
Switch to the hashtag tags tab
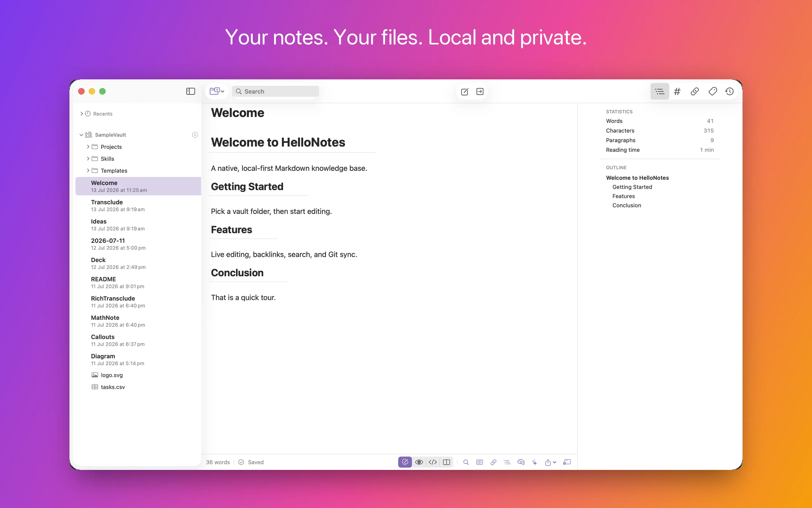677,91
